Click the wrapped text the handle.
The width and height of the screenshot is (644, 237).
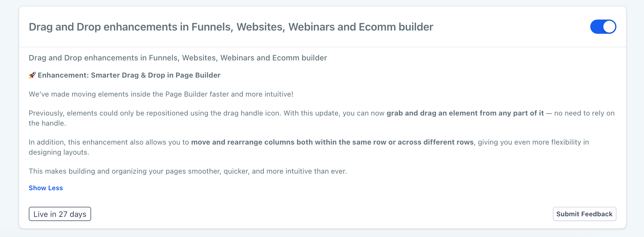[x=47, y=123]
